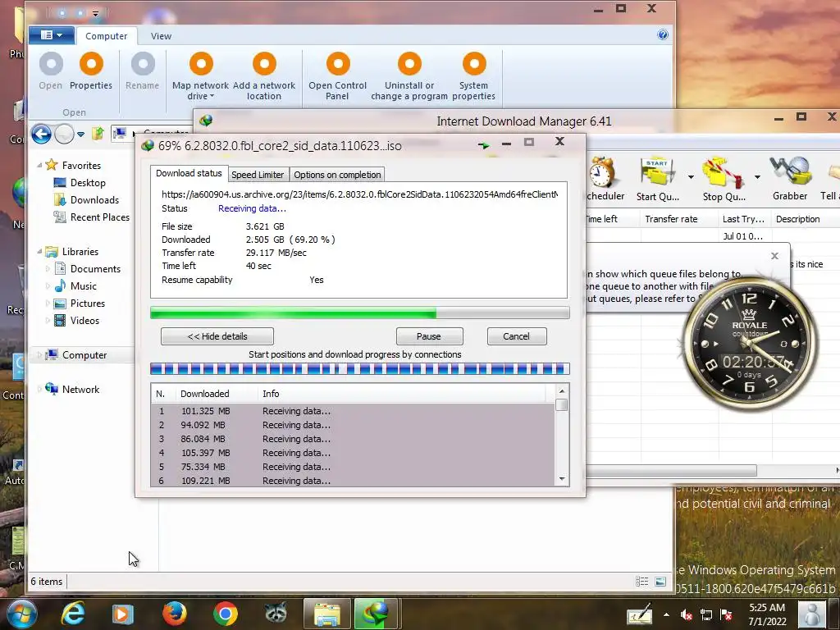The width and height of the screenshot is (840, 630).
Task: Switch to the Computer ribbon tab
Action: [x=106, y=36]
